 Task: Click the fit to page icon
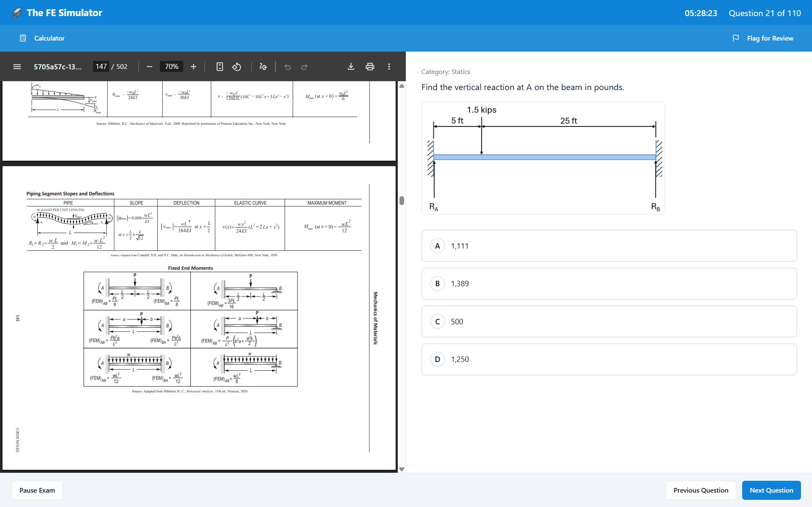click(x=220, y=66)
